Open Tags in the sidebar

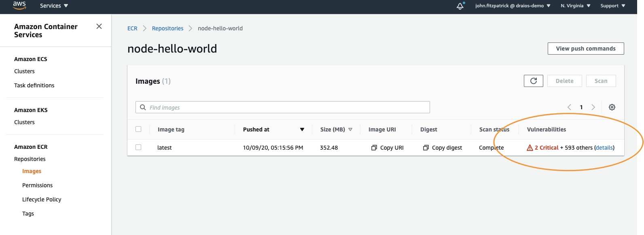click(28, 214)
